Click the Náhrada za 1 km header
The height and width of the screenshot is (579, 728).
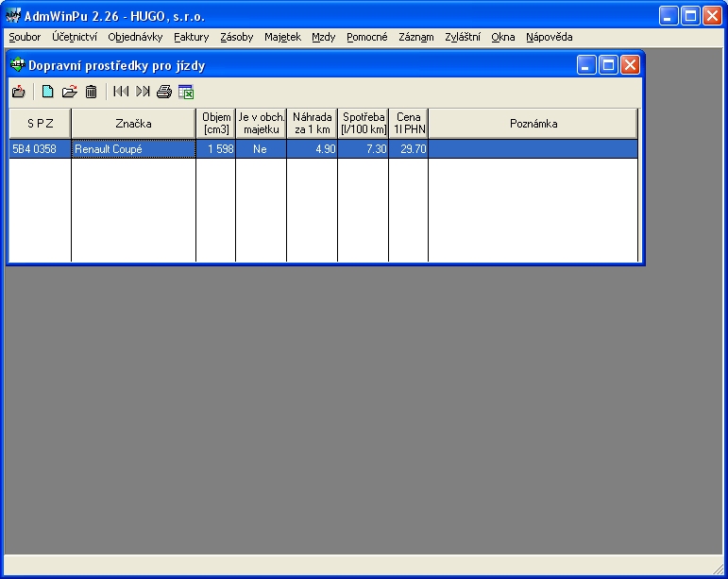(312, 124)
